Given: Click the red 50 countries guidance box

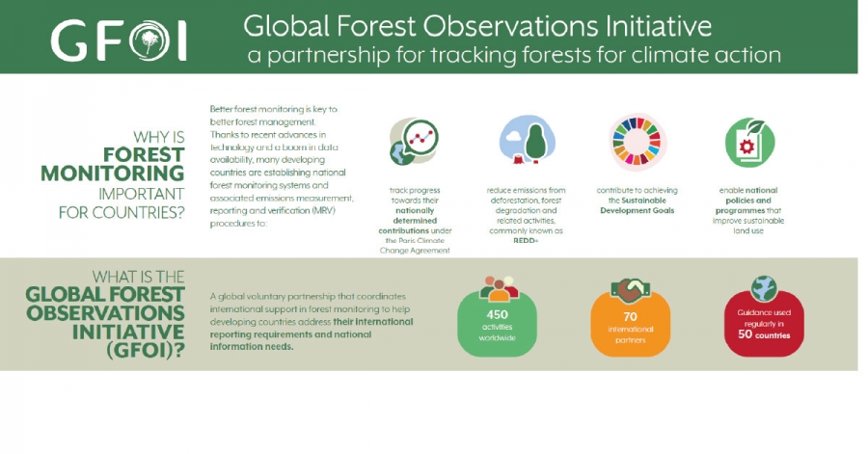Looking at the screenshot, I should click(x=763, y=325).
